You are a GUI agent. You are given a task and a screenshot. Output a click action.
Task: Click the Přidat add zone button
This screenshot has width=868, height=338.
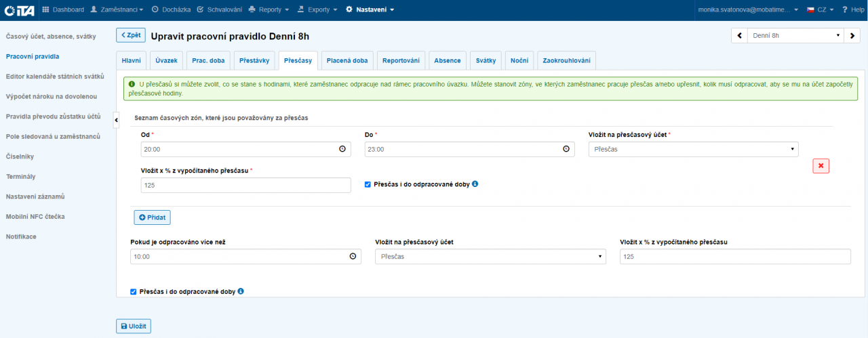pyautogui.click(x=152, y=217)
